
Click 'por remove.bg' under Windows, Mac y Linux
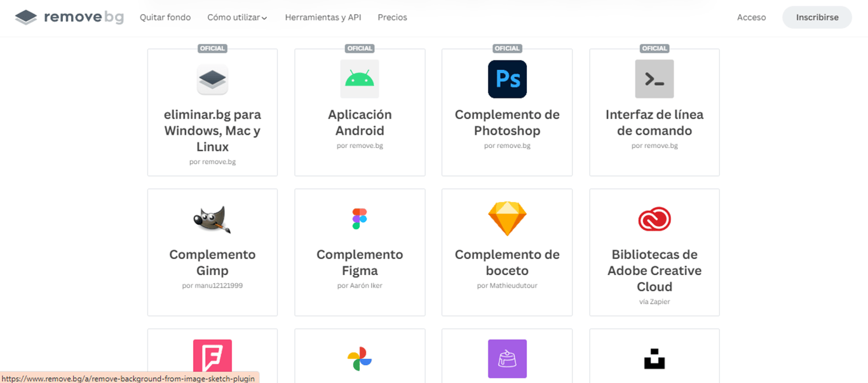(x=212, y=162)
